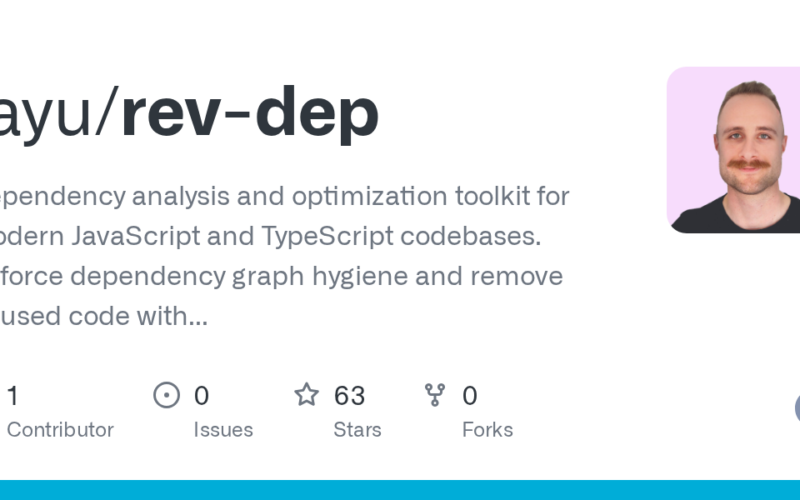Open the owner's profile avatar photo
Screen dimensions: 800x500
coord(733,150)
